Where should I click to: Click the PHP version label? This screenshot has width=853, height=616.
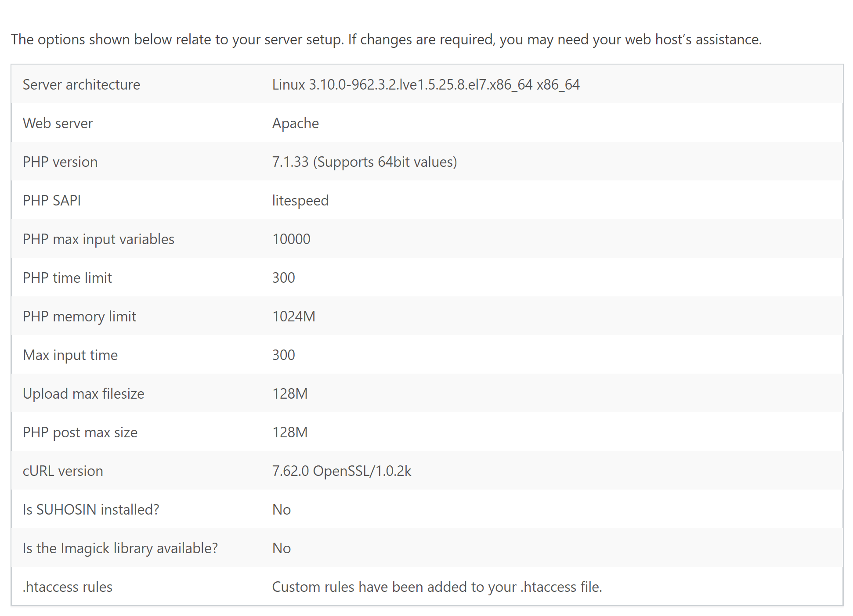(x=60, y=162)
